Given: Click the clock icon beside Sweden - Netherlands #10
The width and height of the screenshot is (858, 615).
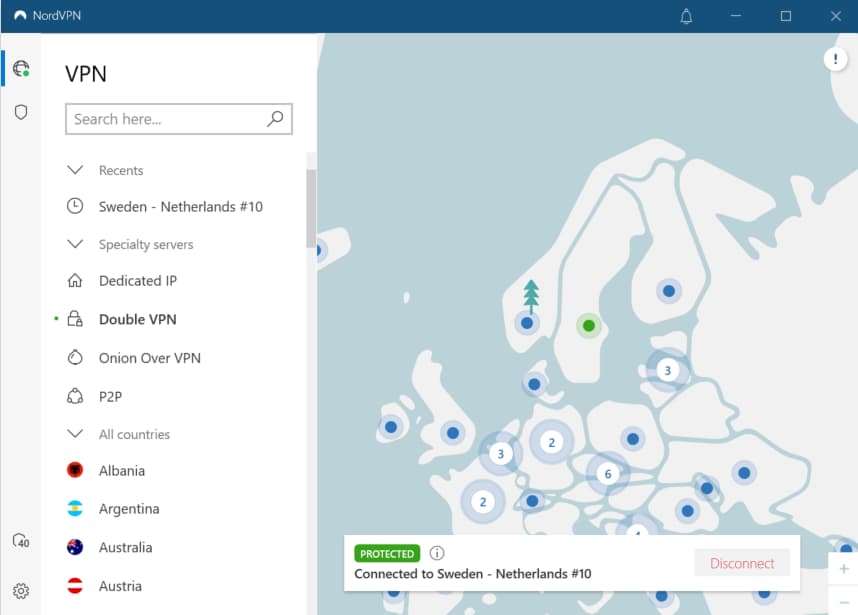Looking at the screenshot, I should (75, 206).
